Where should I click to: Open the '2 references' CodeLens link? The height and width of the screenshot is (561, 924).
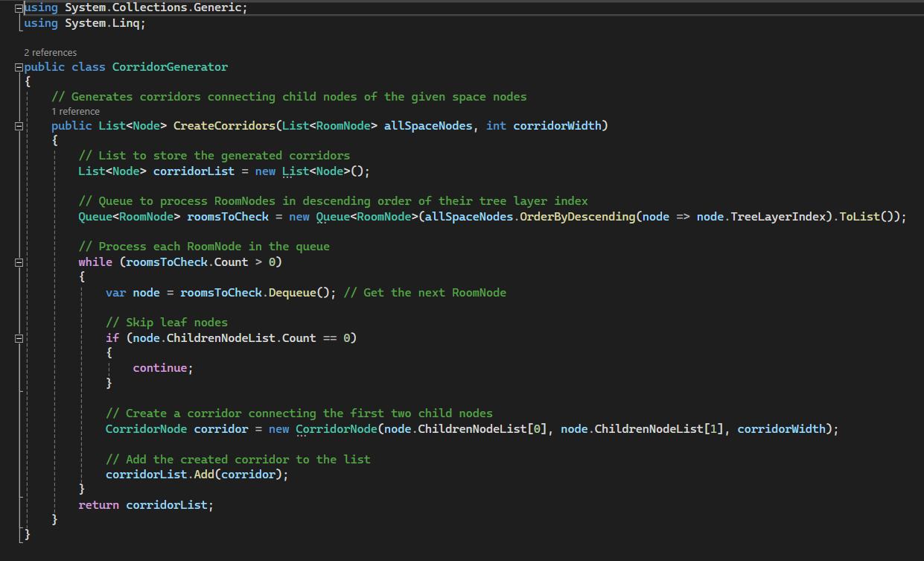pyautogui.click(x=50, y=52)
